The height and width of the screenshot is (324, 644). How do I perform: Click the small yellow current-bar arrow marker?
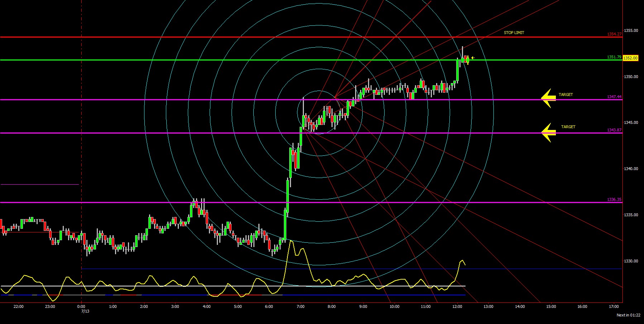tap(473, 58)
